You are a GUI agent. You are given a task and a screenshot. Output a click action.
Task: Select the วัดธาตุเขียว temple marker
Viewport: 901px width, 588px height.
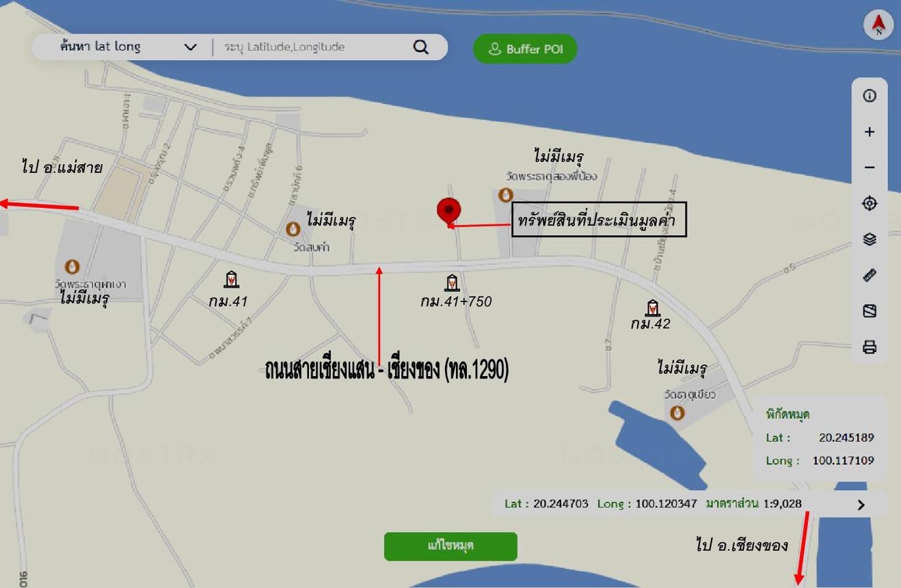tap(677, 413)
